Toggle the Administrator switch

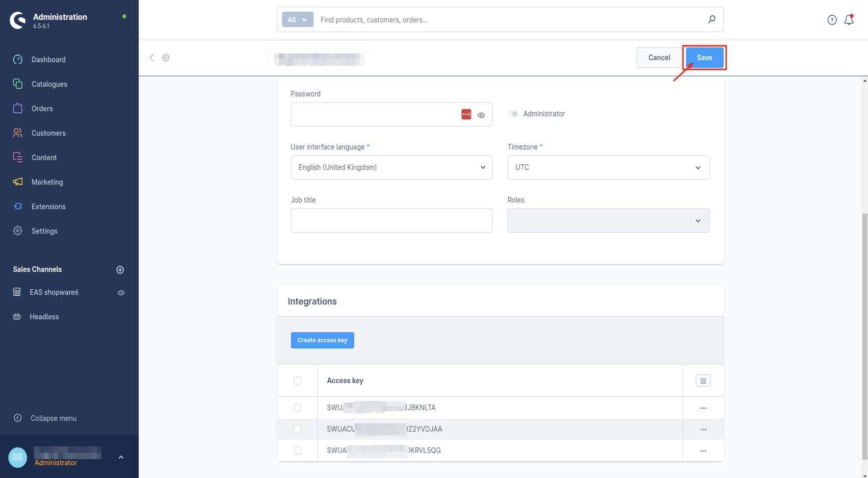tap(513, 114)
